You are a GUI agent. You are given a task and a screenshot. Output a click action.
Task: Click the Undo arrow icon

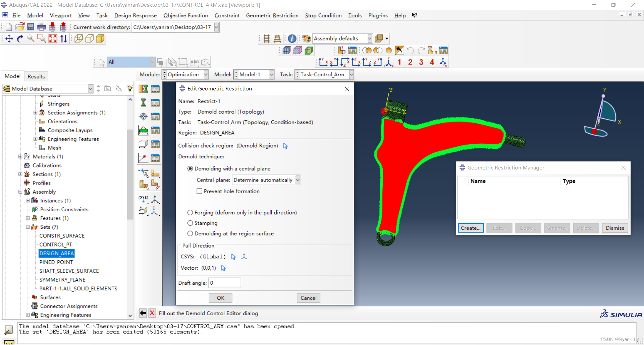pos(410,51)
